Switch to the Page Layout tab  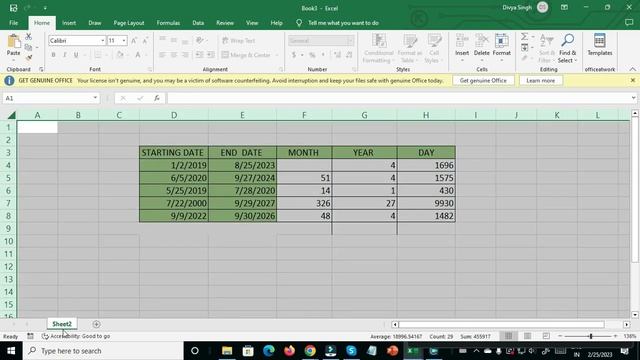click(129, 23)
